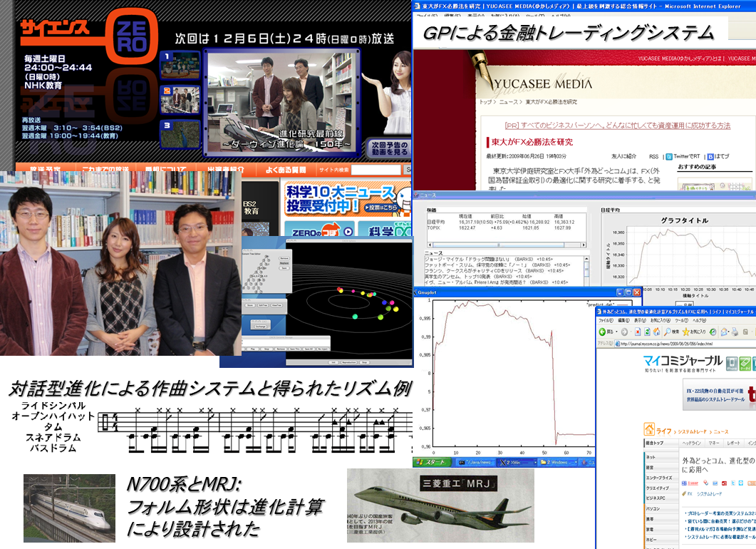Image resolution: width=756 pixels, height=549 pixels.
Task: Open the マイコミジャーナル logo
Action: (683, 361)
